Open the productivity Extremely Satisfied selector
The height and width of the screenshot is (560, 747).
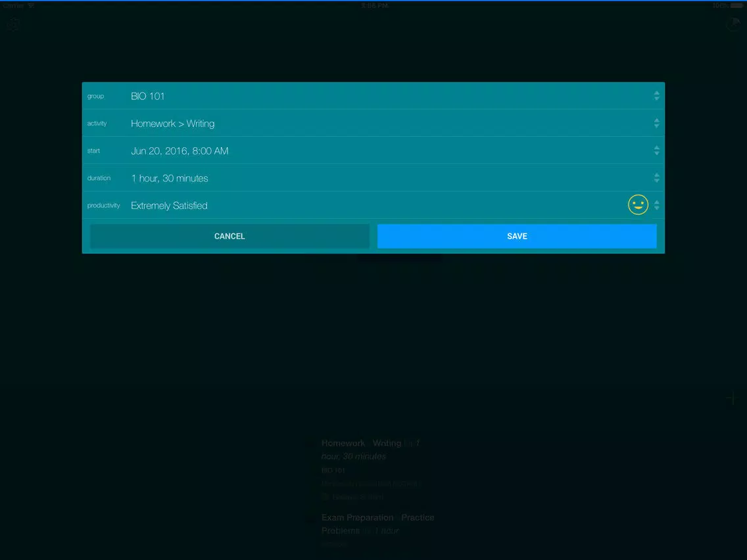click(373, 205)
